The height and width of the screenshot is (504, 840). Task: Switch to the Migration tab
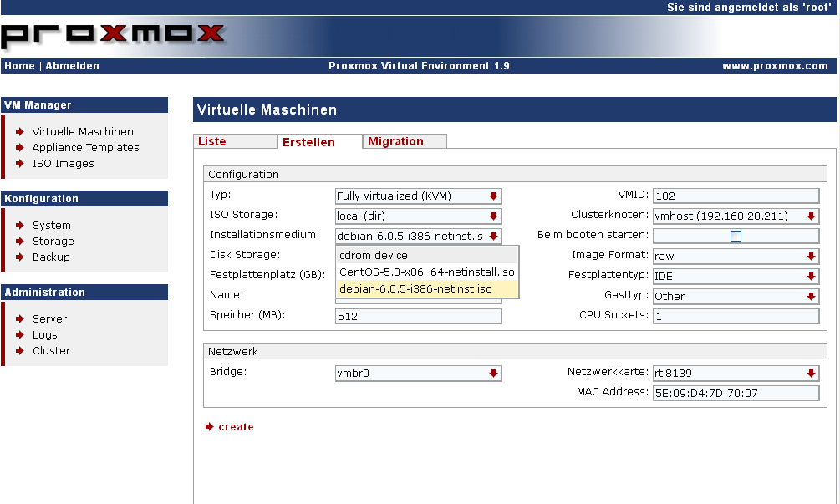pos(405,141)
